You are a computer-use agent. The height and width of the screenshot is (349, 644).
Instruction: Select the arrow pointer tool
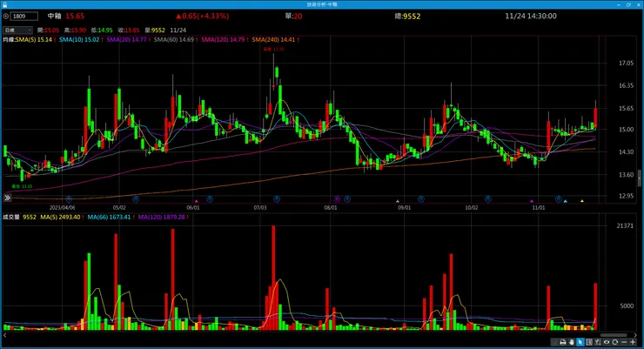point(580,342)
